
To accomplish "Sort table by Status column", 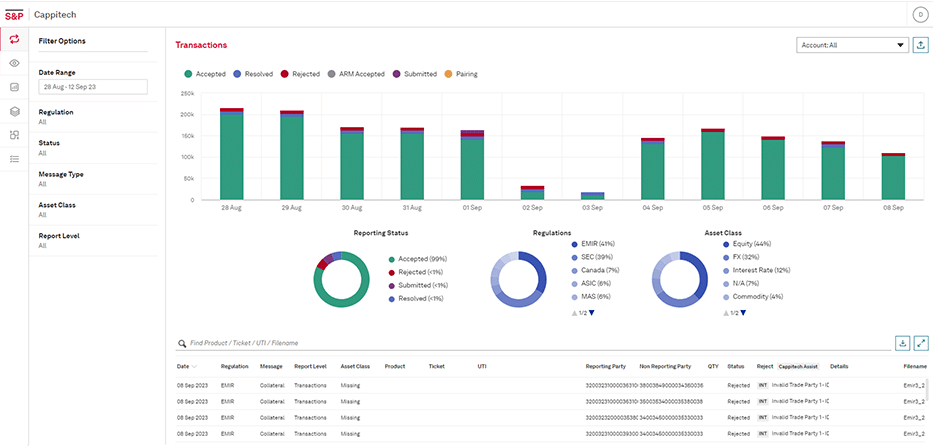I will click(735, 366).
